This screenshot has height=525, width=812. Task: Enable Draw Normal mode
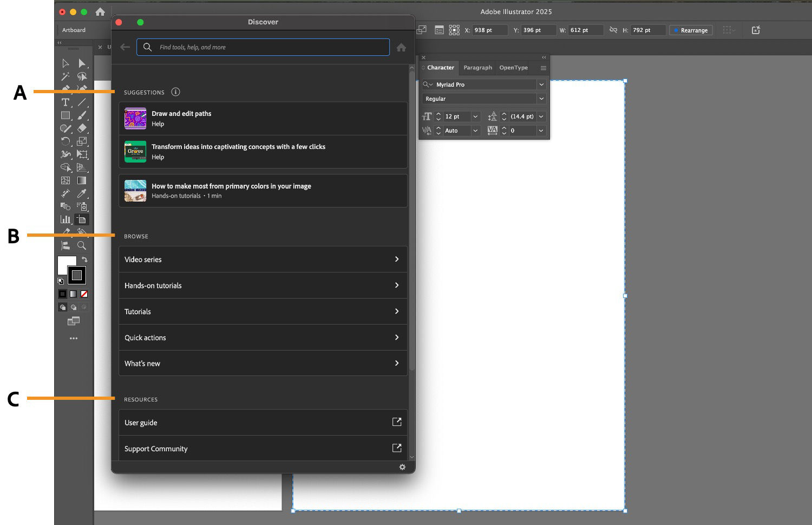tap(63, 307)
